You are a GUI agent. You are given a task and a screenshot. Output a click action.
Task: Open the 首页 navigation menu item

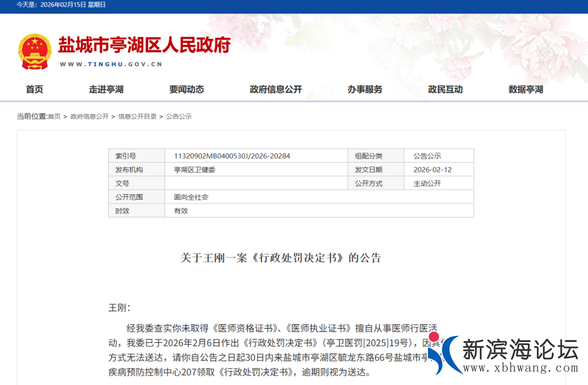pos(34,89)
